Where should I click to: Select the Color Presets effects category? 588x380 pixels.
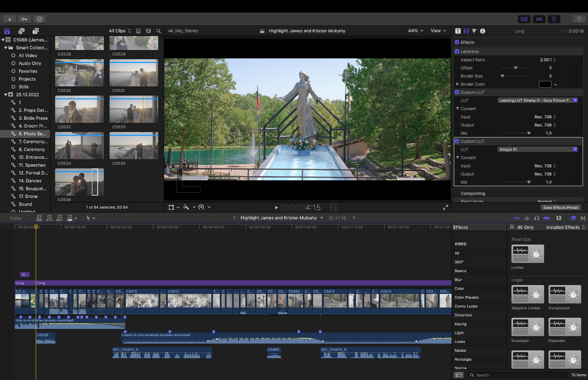(467, 297)
